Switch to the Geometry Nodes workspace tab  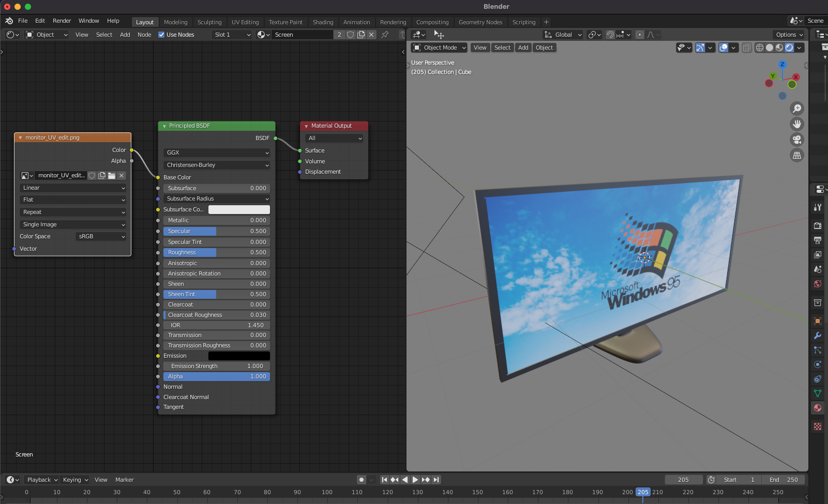coord(480,22)
